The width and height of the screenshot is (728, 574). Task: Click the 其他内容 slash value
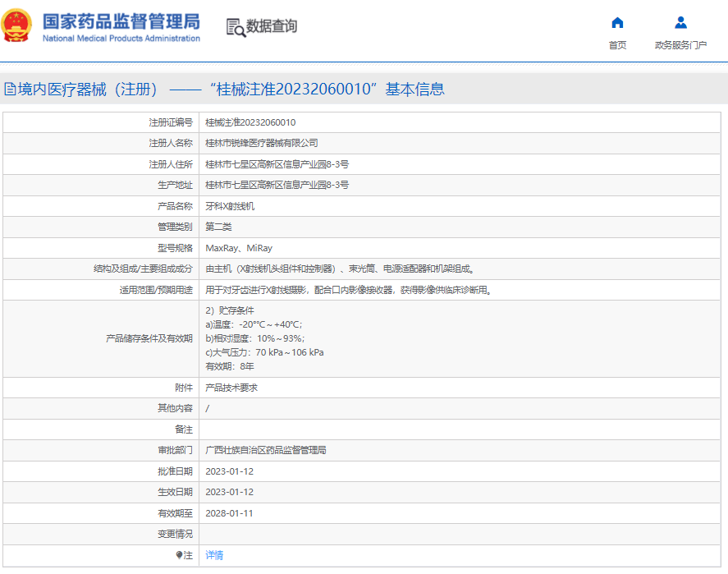207,408
